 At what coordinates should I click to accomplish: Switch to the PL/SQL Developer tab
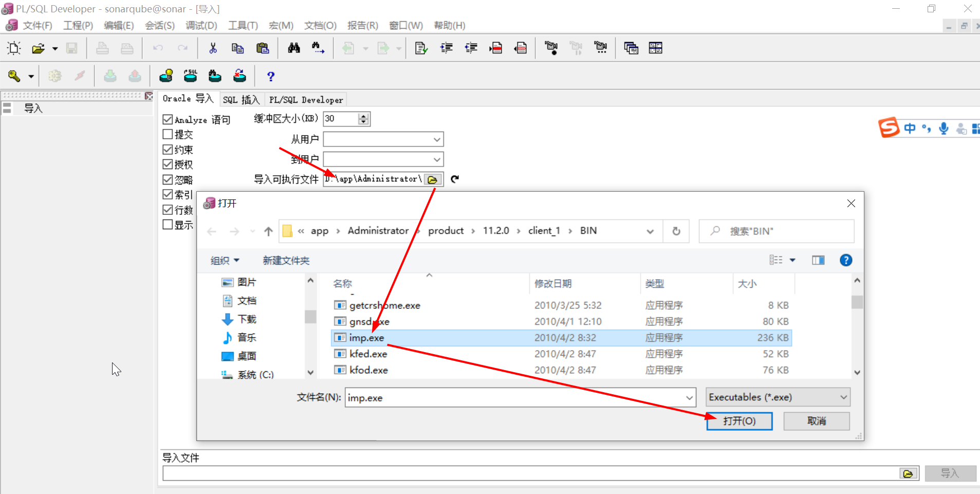coord(306,100)
